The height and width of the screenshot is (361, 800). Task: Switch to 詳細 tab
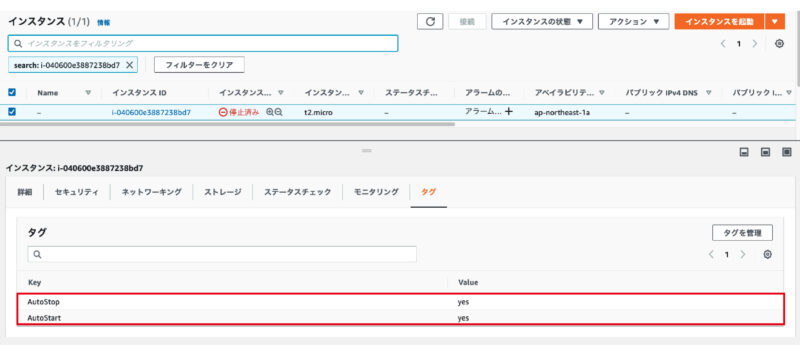[24, 192]
